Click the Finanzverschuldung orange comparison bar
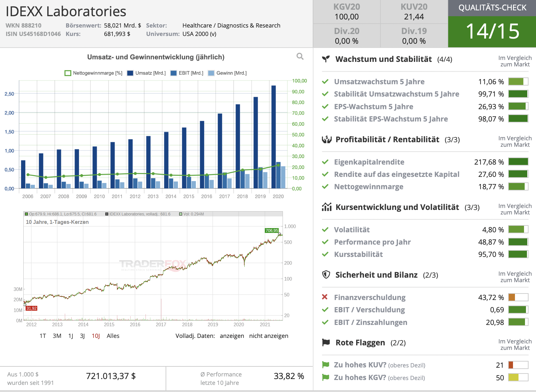 click(518, 297)
